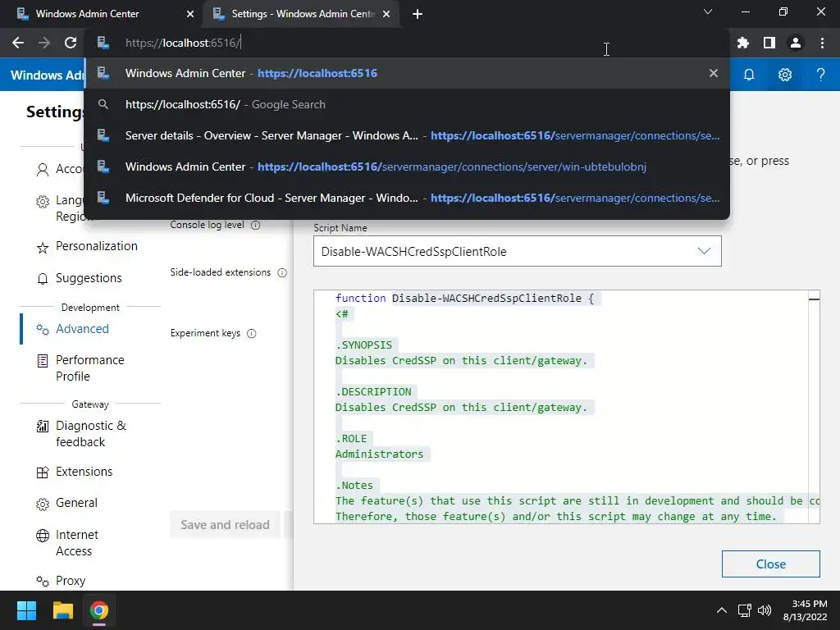Open the taskbar clock and date

coord(805,610)
